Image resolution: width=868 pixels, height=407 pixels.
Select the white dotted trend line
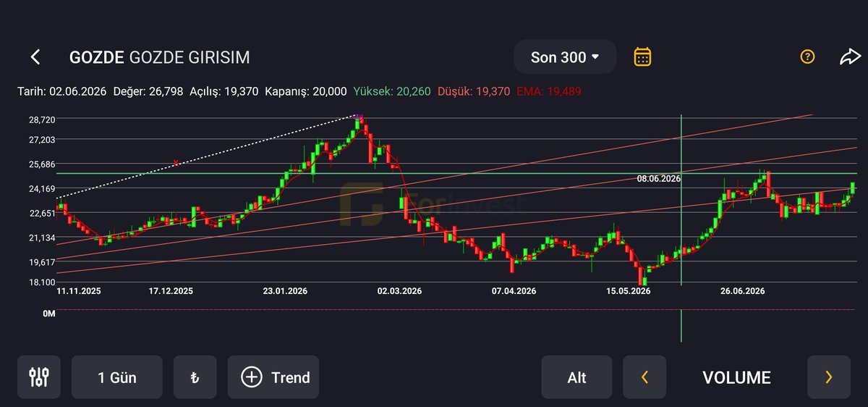pyautogui.click(x=208, y=156)
